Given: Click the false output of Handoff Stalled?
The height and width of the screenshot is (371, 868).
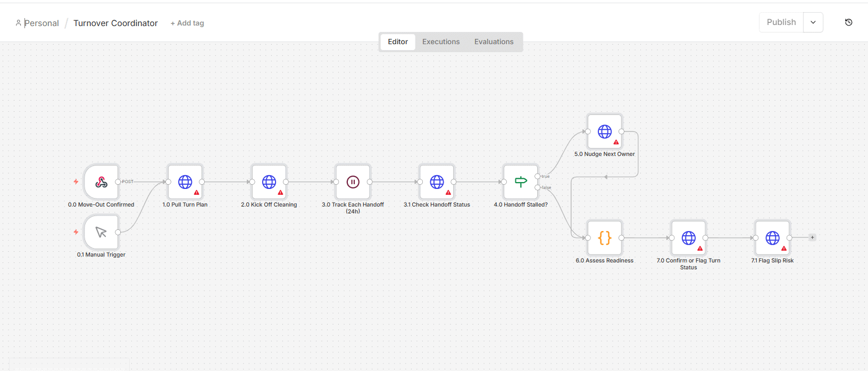Looking at the screenshot, I should 538,187.
